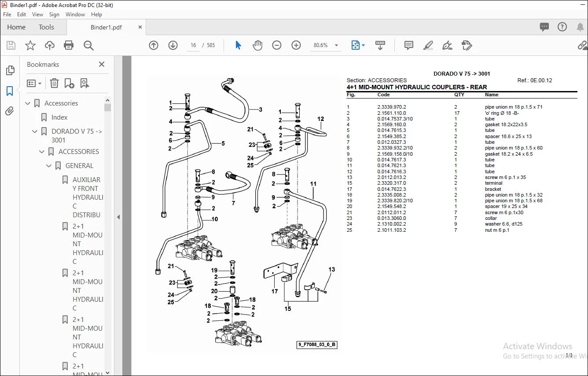Image resolution: width=588 pixels, height=376 pixels.
Task: Zoom in with the plus circle icon
Action: point(296,45)
